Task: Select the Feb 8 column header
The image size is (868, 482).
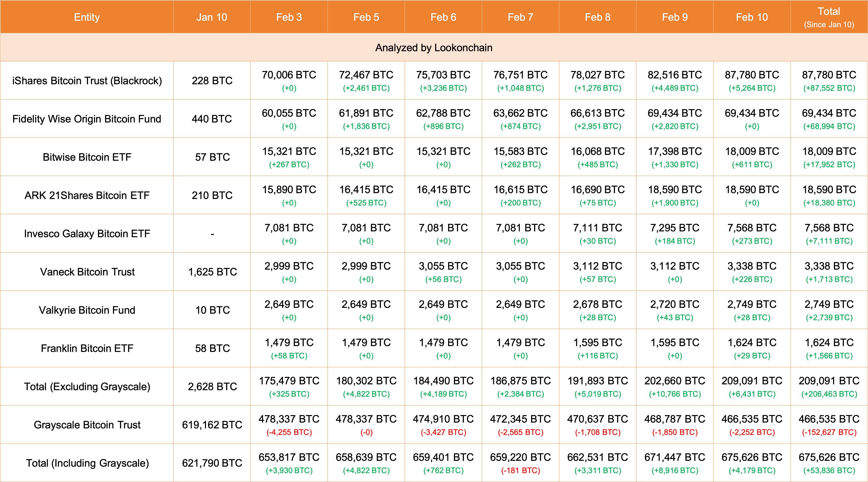Action: (x=597, y=17)
